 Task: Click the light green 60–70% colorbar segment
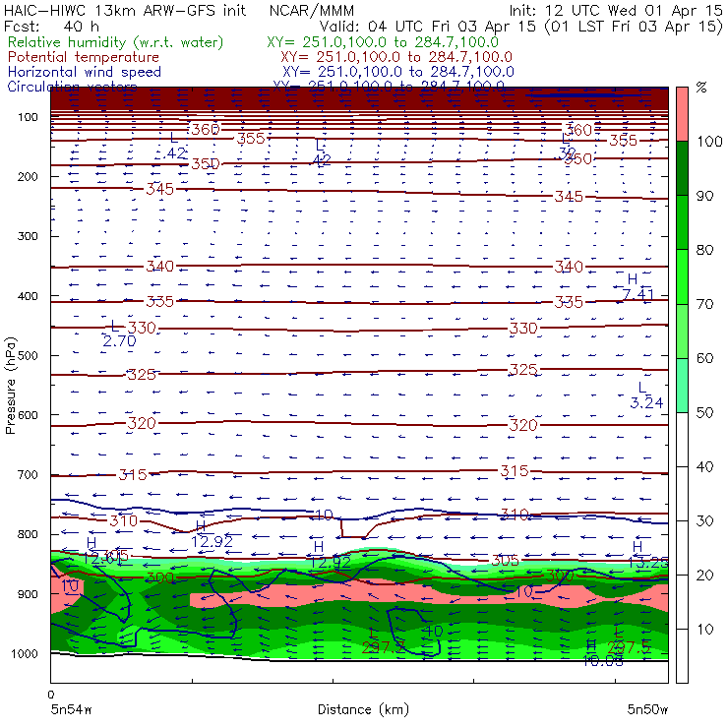682,331
